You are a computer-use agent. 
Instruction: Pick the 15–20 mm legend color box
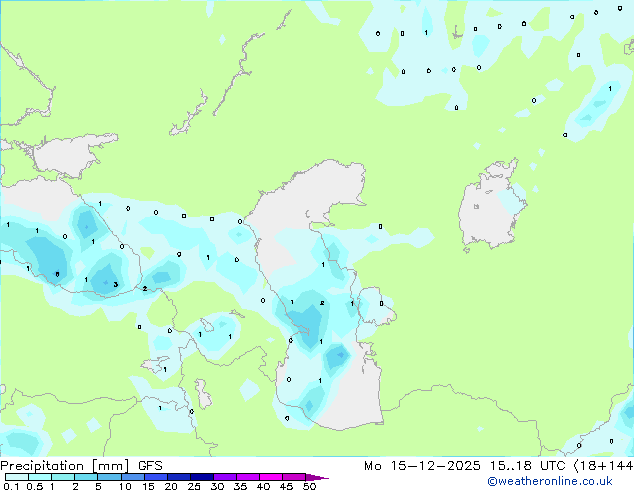(155, 477)
